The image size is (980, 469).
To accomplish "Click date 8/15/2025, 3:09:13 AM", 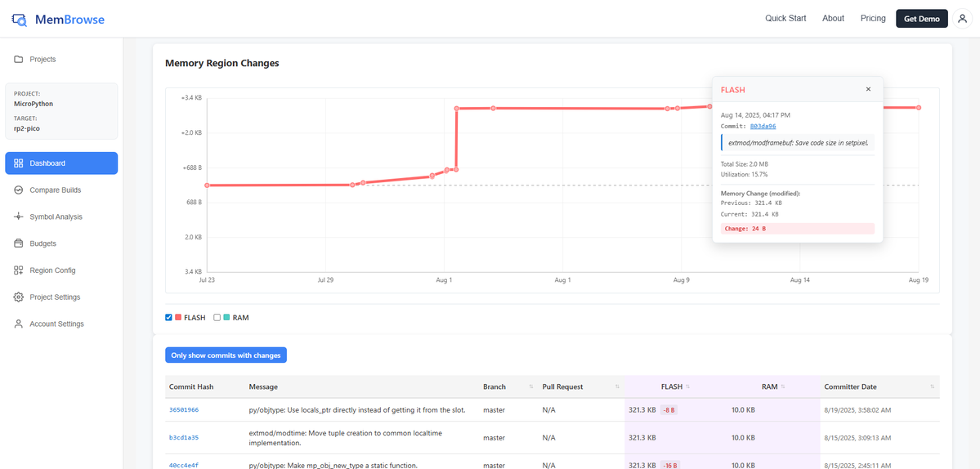I will (859, 438).
